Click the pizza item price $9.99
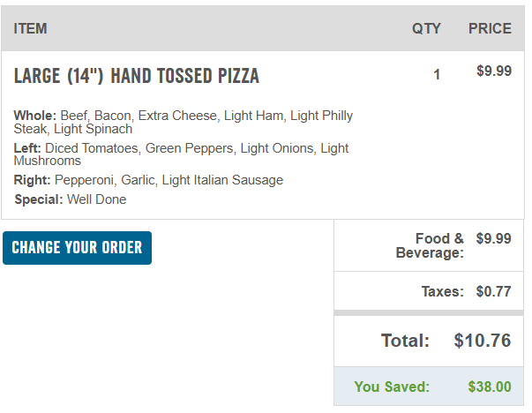This screenshot has height=413, width=532. 493,71
